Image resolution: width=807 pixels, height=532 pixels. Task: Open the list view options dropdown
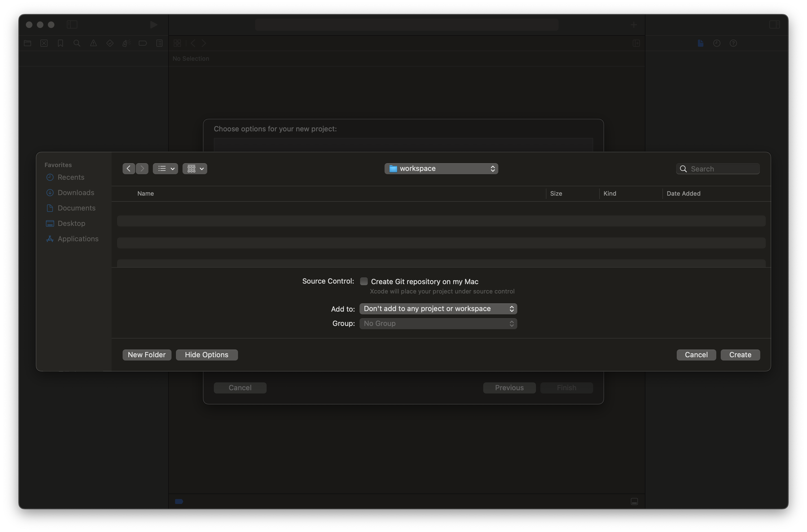(165, 169)
